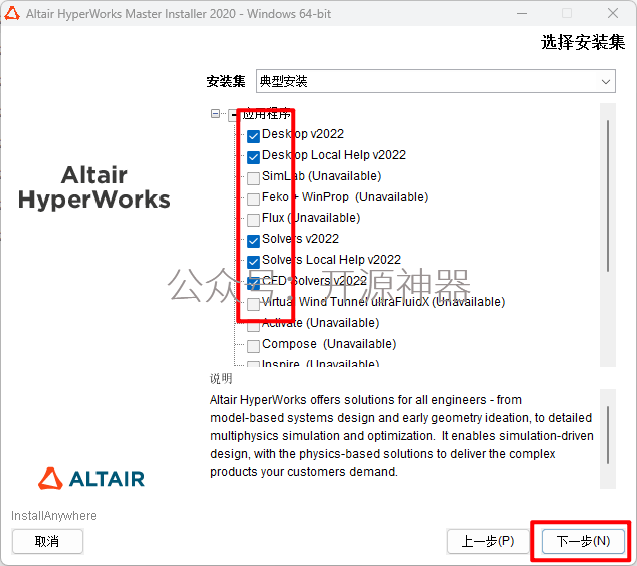The height and width of the screenshot is (566, 637).
Task: Close the installer window
Action: tap(613, 13)
